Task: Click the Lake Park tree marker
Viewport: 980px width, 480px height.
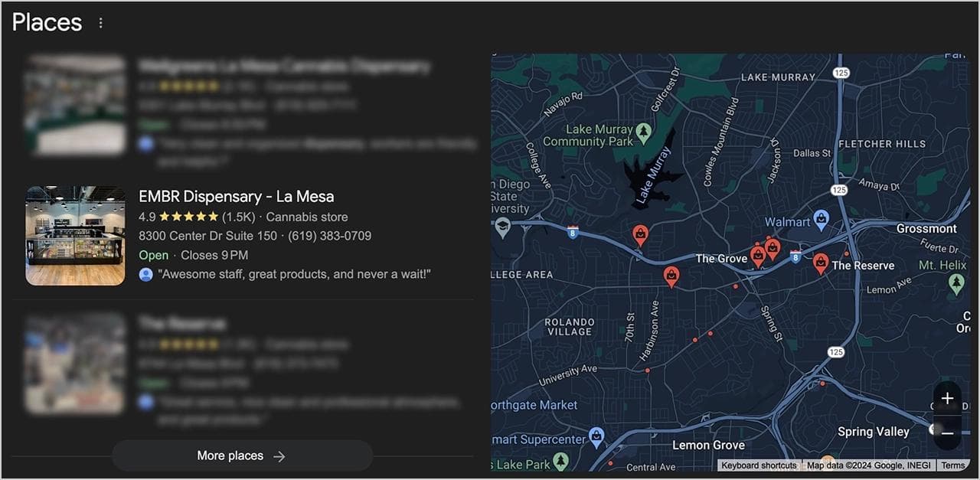Action: tap(560, 461)
